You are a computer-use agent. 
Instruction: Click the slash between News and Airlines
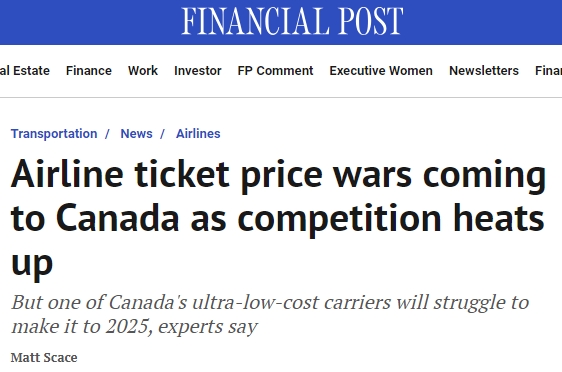(162, 134)
